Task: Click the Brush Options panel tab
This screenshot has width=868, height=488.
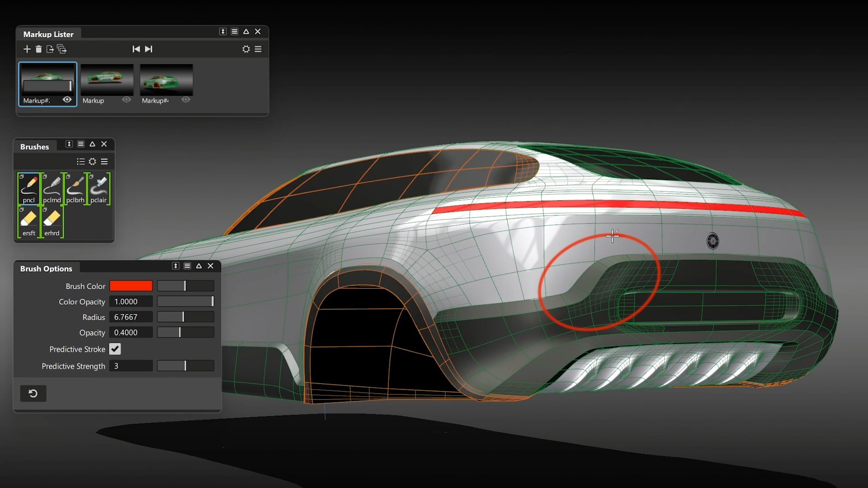Action: [x=46, y=268]
